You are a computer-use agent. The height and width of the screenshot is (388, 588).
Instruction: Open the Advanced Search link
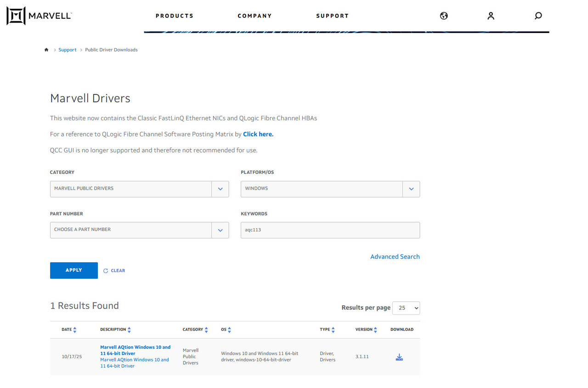tap(395, 257)
